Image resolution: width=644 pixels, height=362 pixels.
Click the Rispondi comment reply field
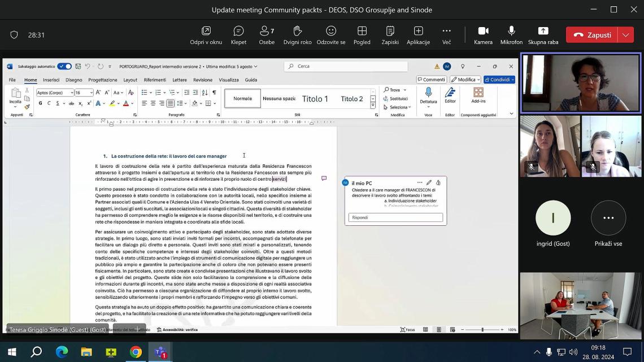395,217
